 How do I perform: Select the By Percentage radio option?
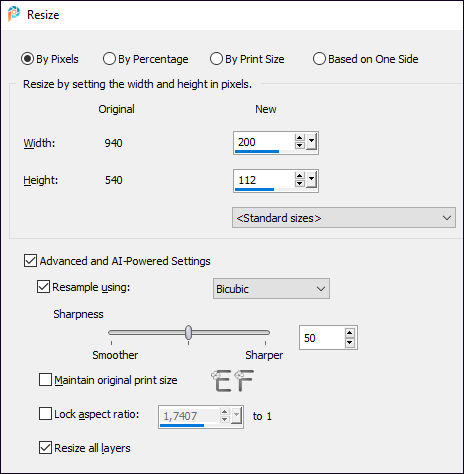(x=146, y=59)
